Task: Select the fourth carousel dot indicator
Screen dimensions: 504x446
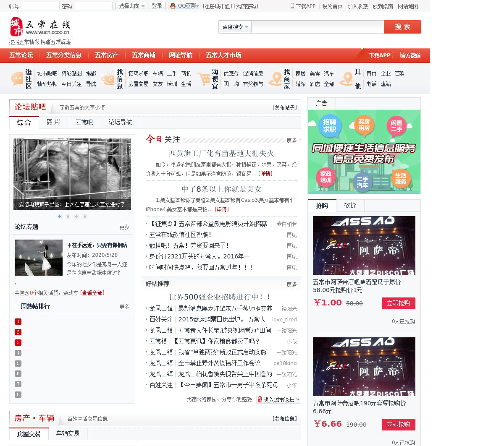Action: coord(85,216)
